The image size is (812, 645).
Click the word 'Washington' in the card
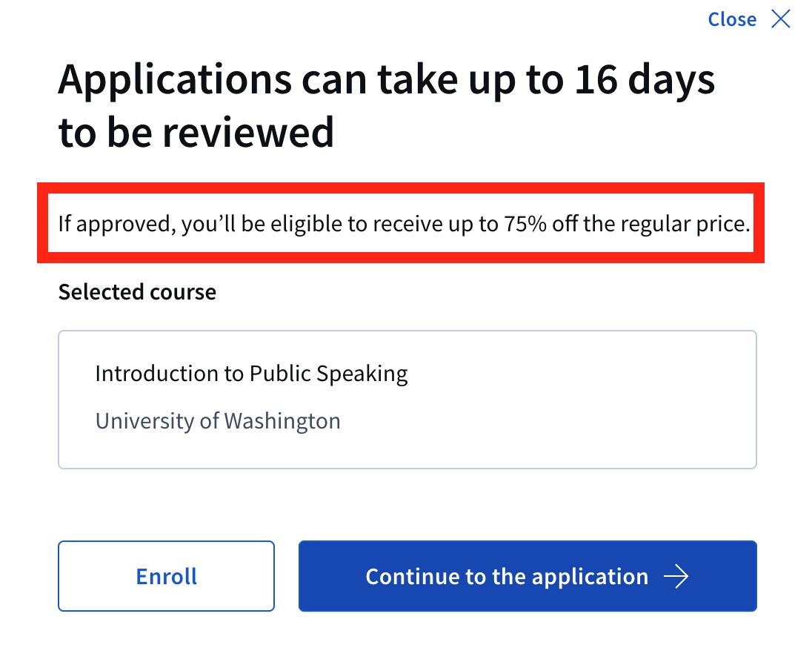(x=282, y=421)
